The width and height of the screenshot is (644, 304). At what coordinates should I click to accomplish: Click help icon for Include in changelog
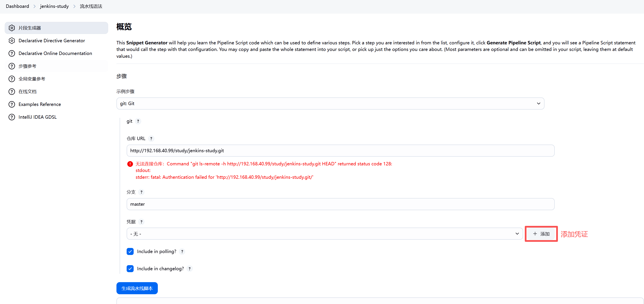coord(189,269)
